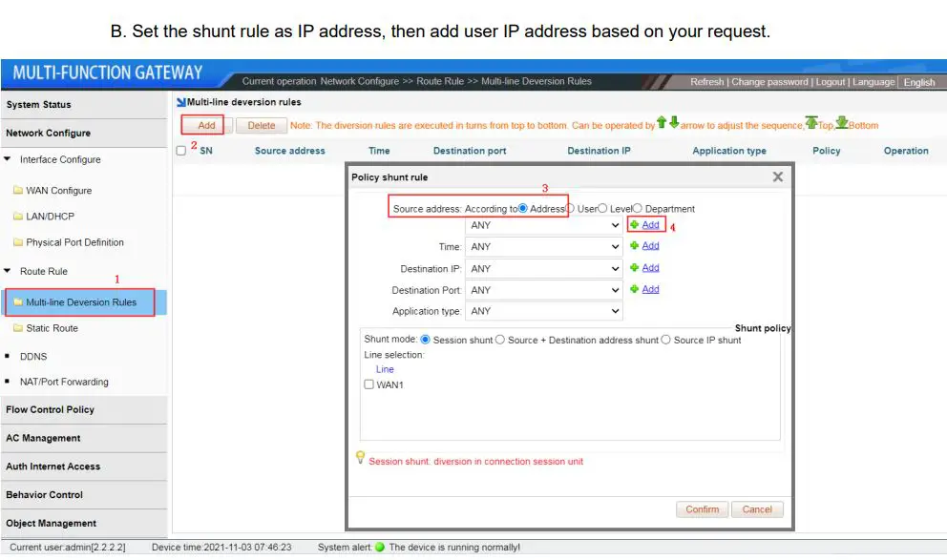Open the Destination IP ANY dropdown
The width and height of the screenshot is (947, 560).
coord(543,268)
